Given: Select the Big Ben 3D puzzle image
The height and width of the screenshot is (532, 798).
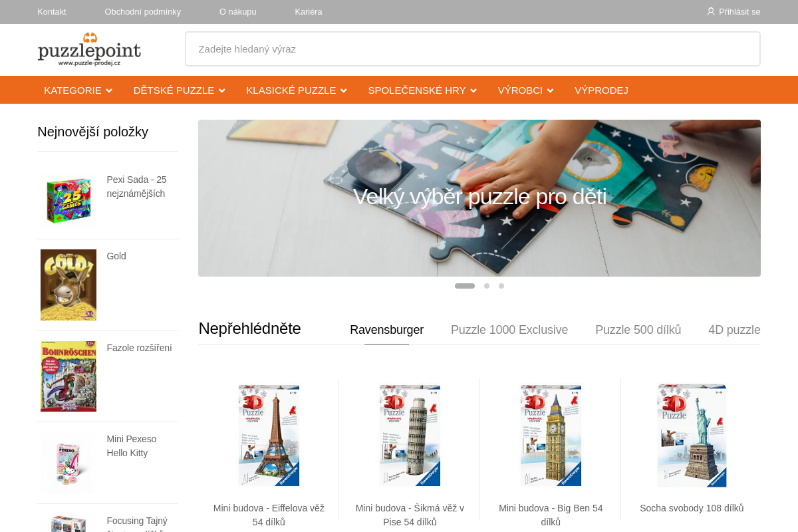Looking at the screenshot, I should point(551,436).
